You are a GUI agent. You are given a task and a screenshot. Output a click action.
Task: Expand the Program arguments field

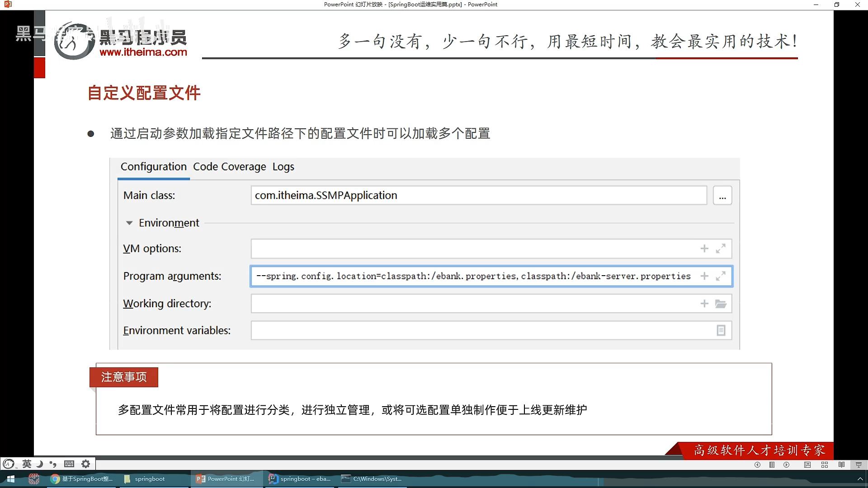(x=721, y=276)
